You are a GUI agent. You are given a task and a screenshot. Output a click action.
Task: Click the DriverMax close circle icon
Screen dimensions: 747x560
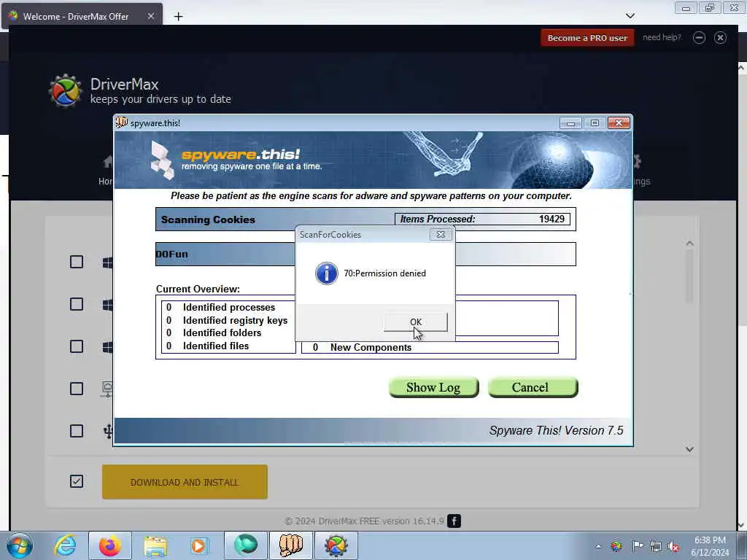pyautogui.click(x=720, y=38)
